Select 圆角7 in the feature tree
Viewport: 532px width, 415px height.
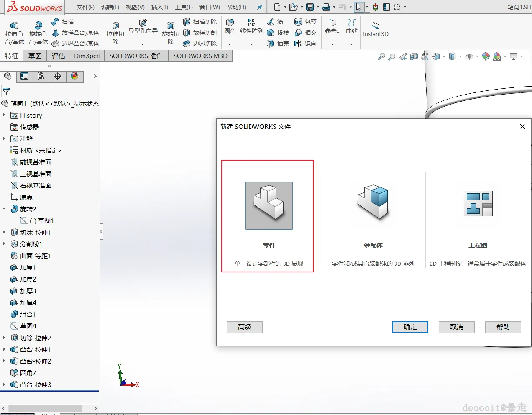23,373
